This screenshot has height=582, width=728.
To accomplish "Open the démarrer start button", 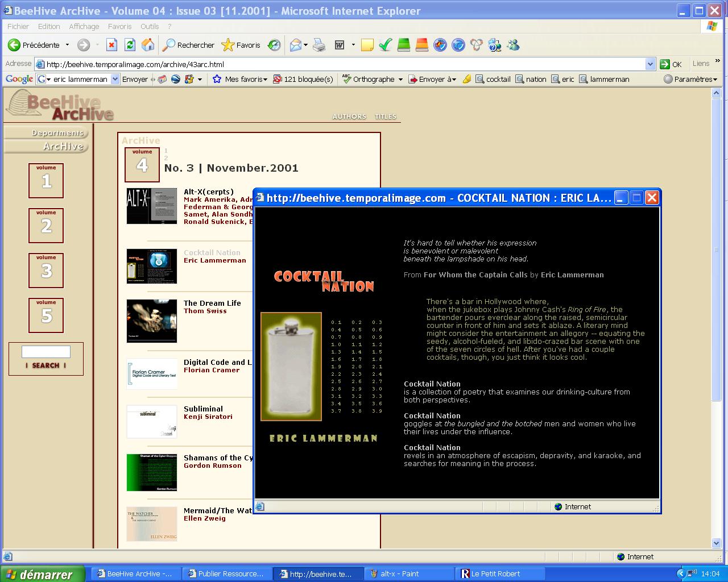I will (x=42, y=574).
